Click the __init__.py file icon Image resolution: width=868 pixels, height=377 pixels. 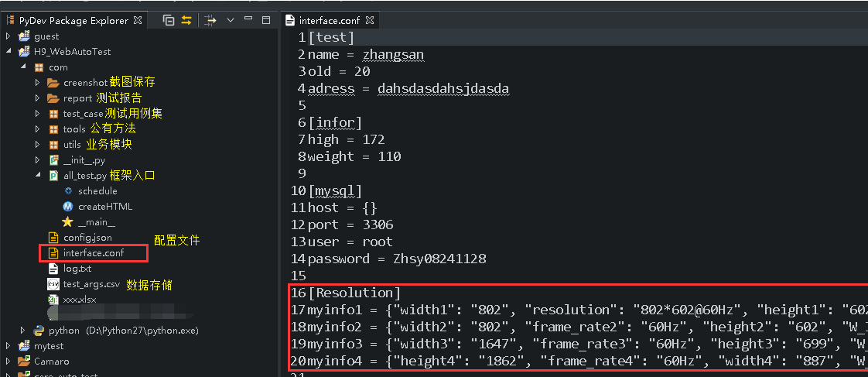point(53,160)
